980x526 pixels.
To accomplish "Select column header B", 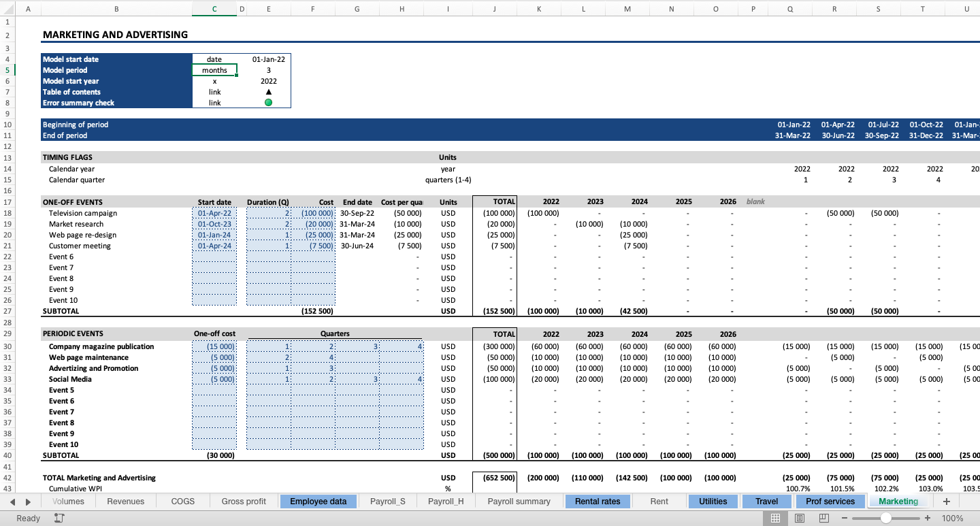I will click(x=116, y=10).
